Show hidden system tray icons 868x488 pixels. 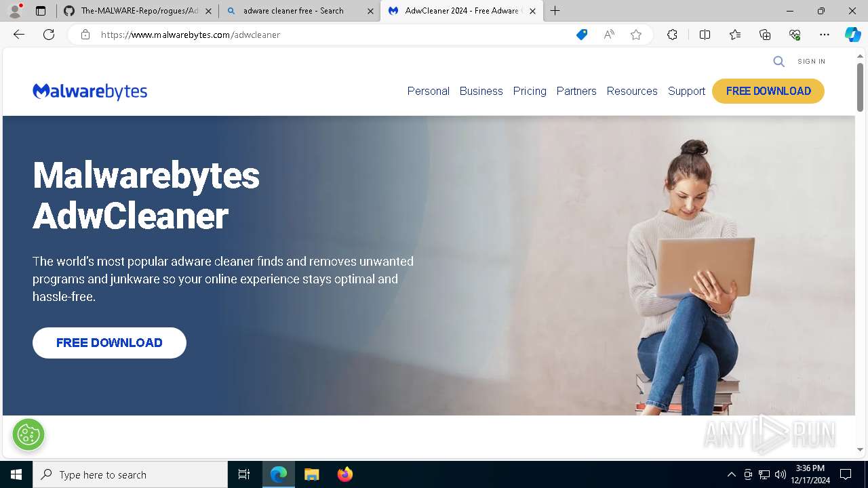pos(731,474)
